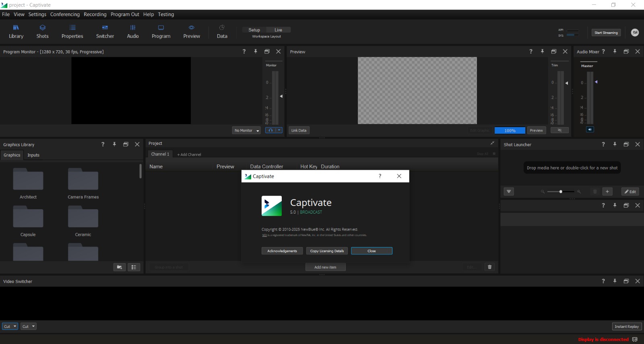644x344 pixels.
Task: Open the Data toolbar icon
Action: point(222,31)
